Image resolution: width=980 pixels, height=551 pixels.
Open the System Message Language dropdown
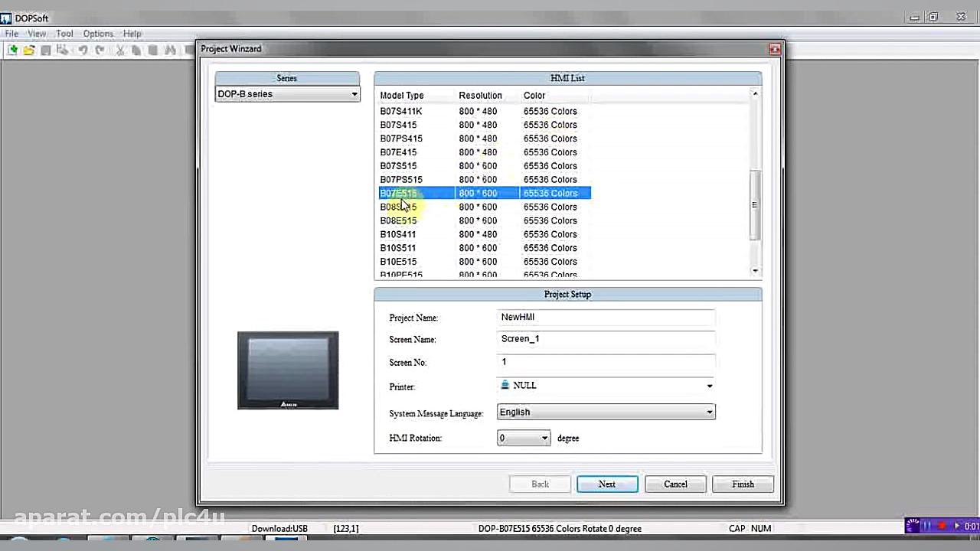click(x=709, y=412)
